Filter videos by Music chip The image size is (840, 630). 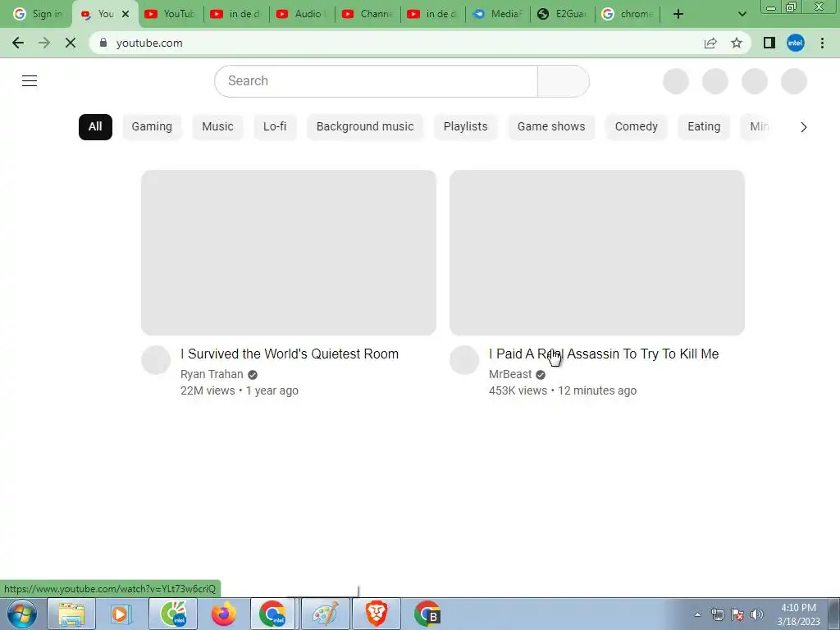[217, 127]
